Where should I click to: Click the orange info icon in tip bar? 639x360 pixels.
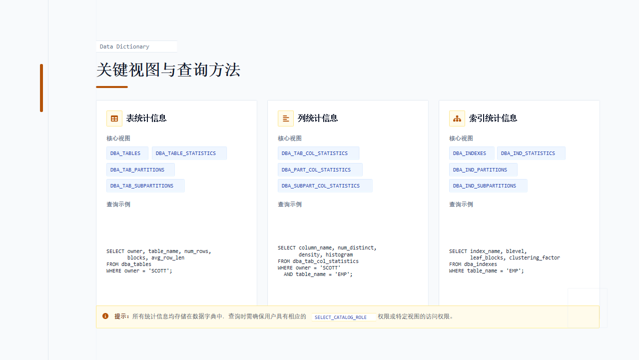(105, 316)
